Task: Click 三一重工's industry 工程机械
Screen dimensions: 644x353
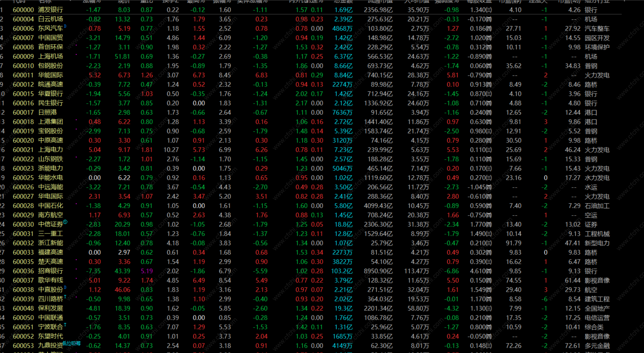Action: point(597,234)
